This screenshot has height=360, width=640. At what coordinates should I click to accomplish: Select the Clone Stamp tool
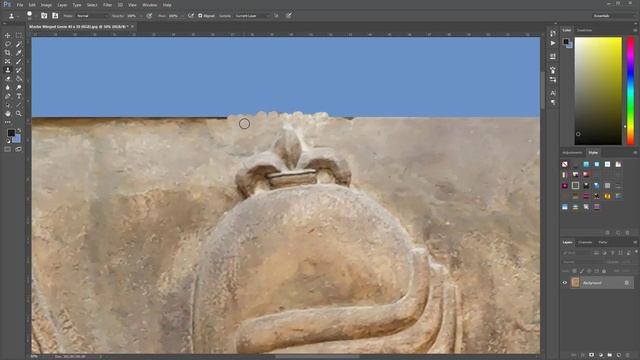pyautogui.click(x=7, y=70)
